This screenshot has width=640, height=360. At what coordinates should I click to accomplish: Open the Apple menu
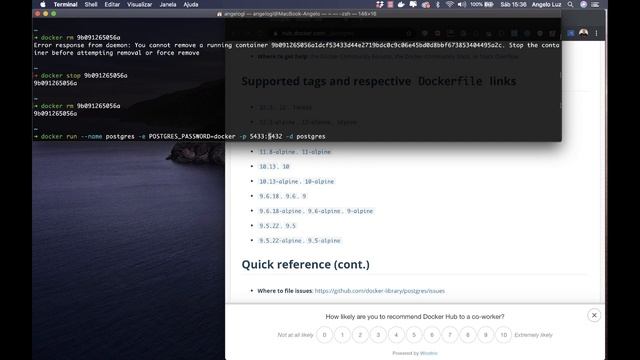click(43, 4)
